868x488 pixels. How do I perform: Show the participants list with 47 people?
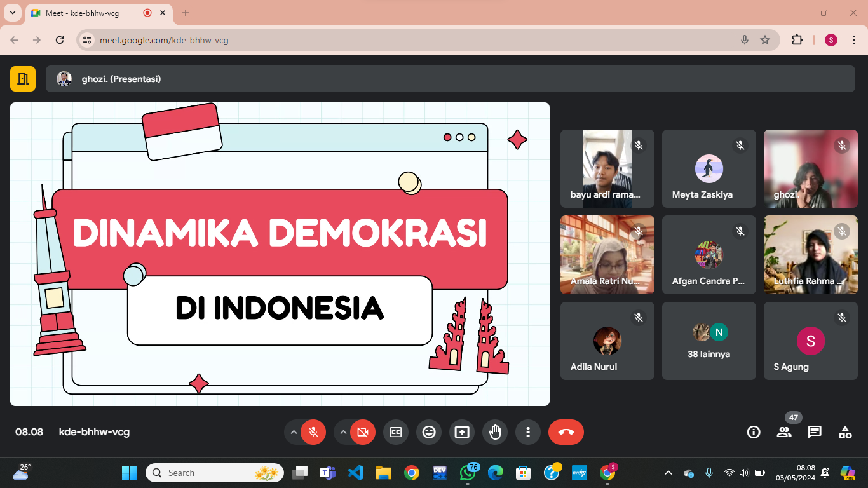click(784, 432)
